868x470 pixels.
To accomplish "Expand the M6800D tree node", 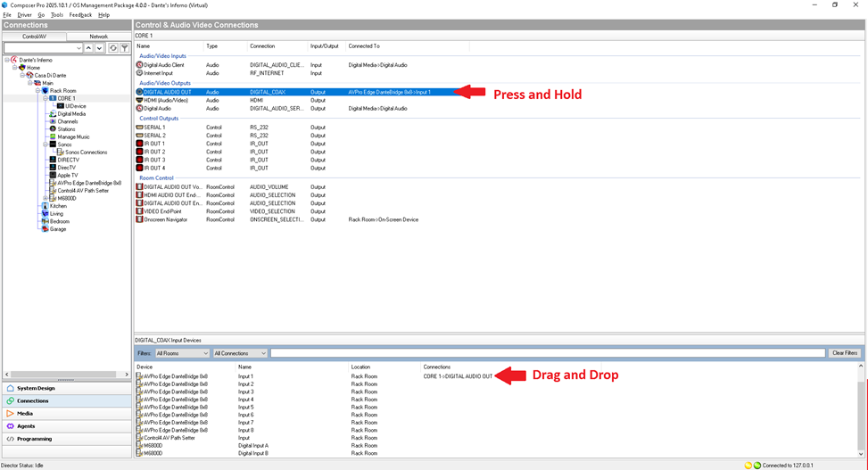I will click(x=45, y=198).
